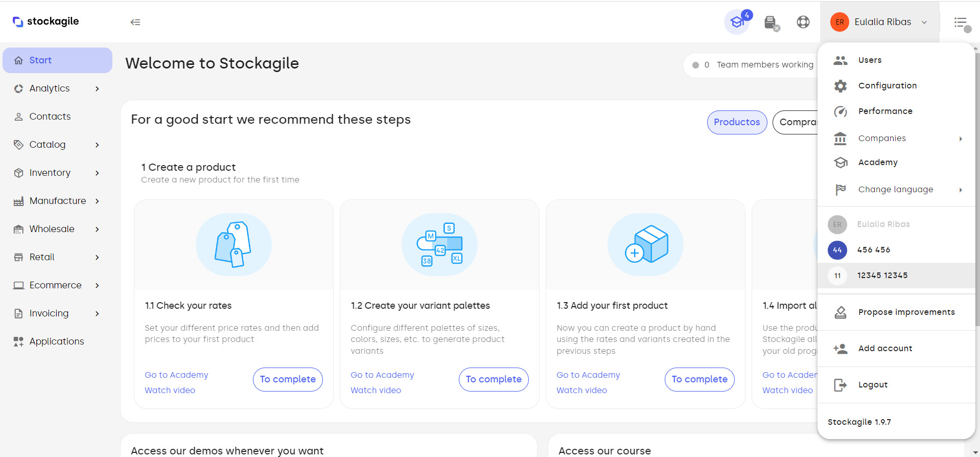The height and width of the screenshot is (457, 980).
Task: Expand the Ecommerce submenu chevron
Action: click(x=97, y=285)
